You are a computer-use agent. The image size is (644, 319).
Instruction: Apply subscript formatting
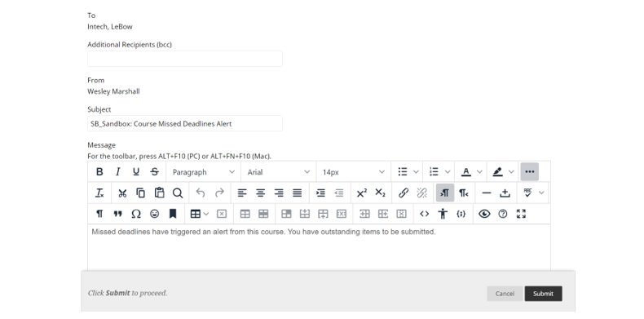click(x=381, y=193)
